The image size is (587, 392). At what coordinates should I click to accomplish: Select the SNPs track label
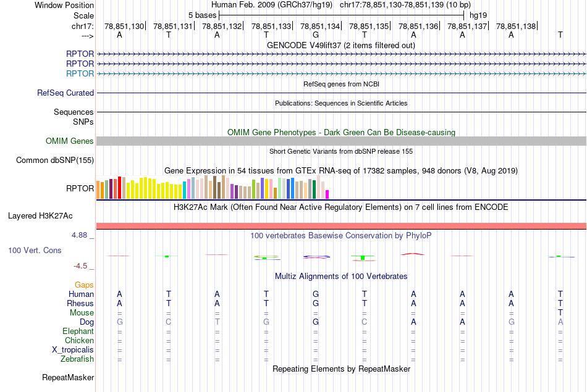pyautogui.click(x=83, y=122)
